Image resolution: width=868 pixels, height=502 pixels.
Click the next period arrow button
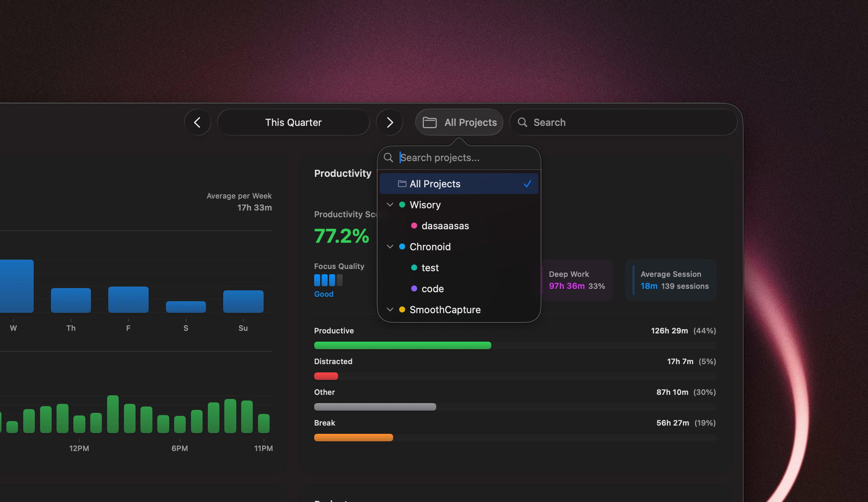pyautogui.click(x=389, y=122)
